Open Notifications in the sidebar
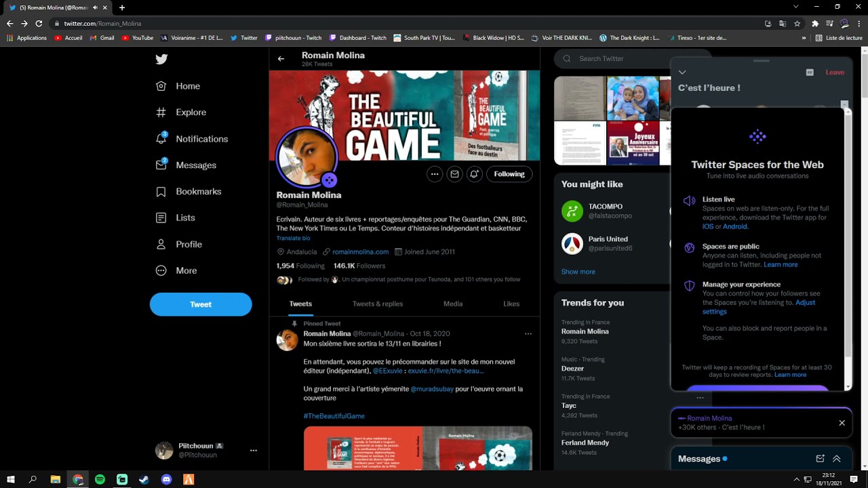Screen dimensions: 868x488 pyautogui.click(x=192, y=139)
